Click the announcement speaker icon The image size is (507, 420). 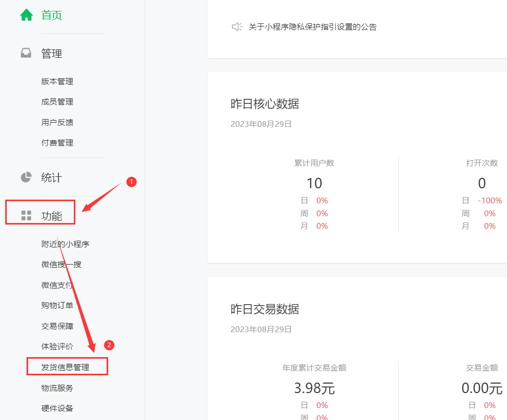(237, 27)
